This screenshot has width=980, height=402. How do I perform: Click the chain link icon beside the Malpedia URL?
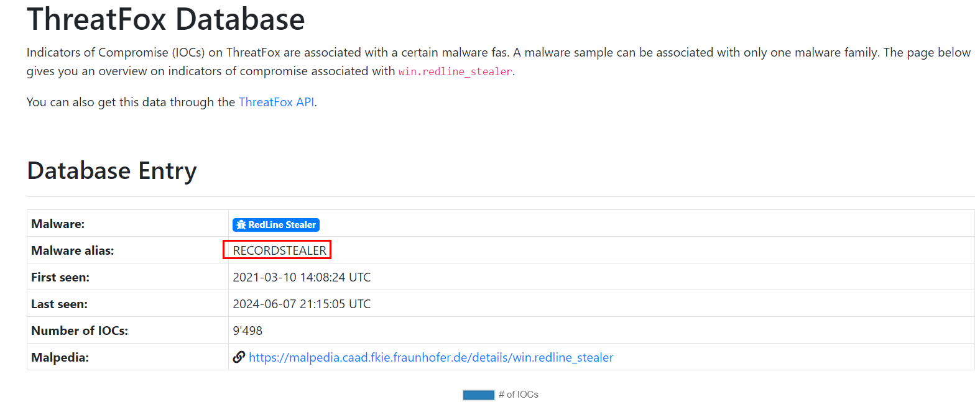pyautogui.click(x=239, y=357)
